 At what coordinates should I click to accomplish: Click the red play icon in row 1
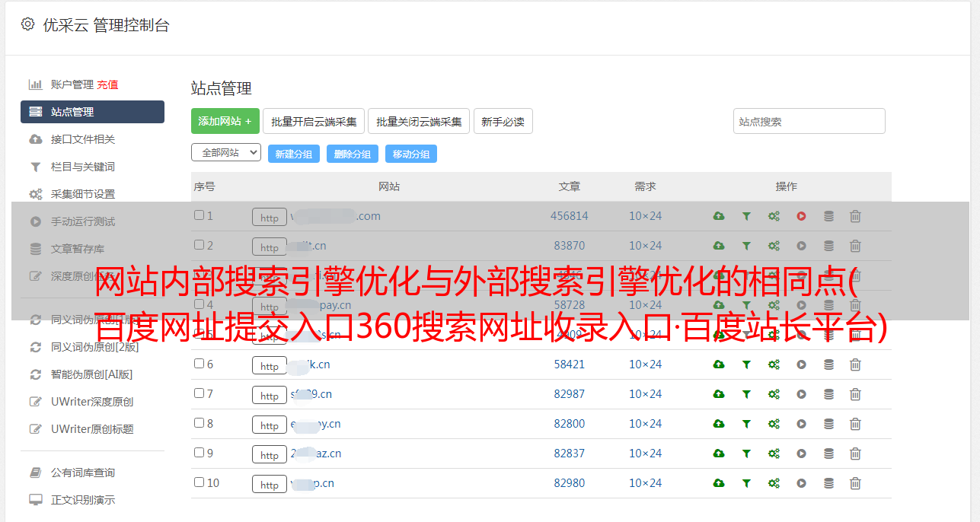pyautogui.click(x=801, y=216)
